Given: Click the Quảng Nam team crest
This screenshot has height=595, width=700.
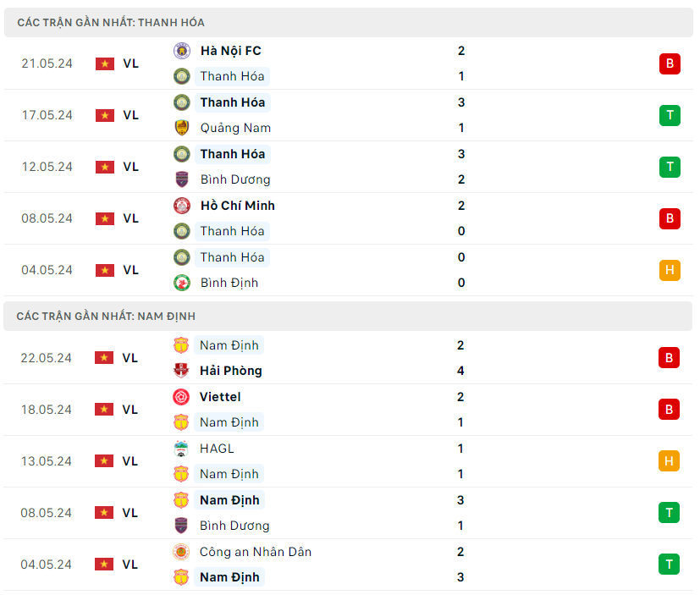Looking at the screenshot, I should tap(181, 128).
